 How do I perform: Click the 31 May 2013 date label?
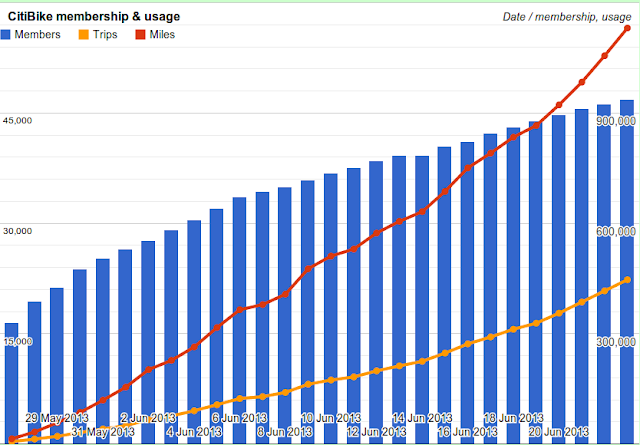point(103,432)
